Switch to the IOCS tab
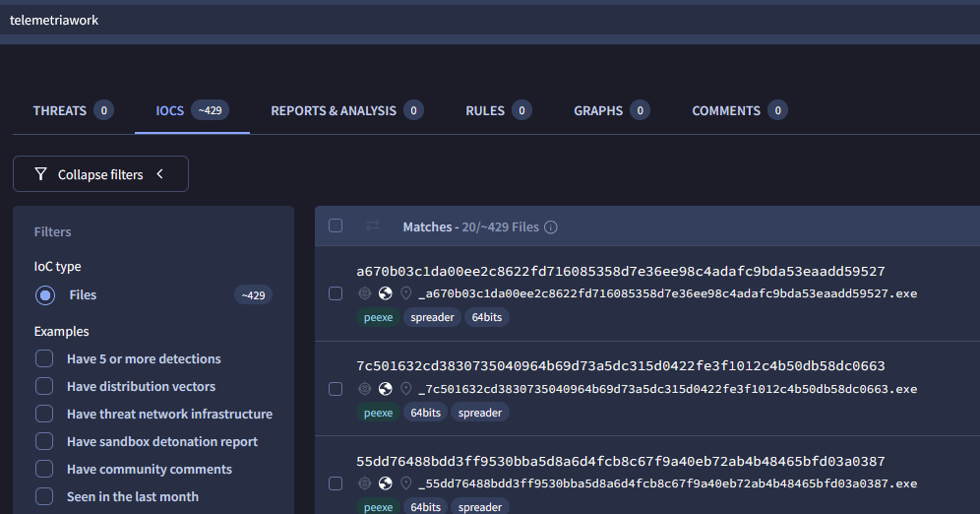 pyautogui.click(x=192, y=110)
